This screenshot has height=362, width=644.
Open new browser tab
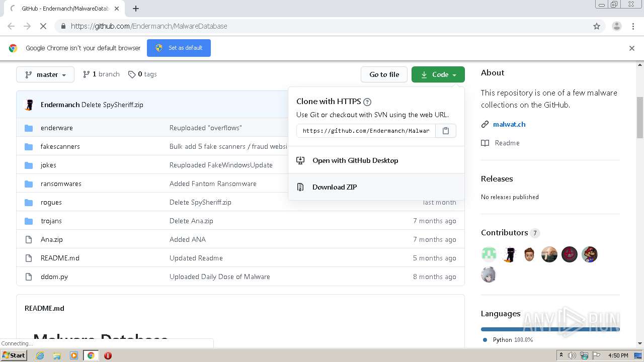(135, 9)
